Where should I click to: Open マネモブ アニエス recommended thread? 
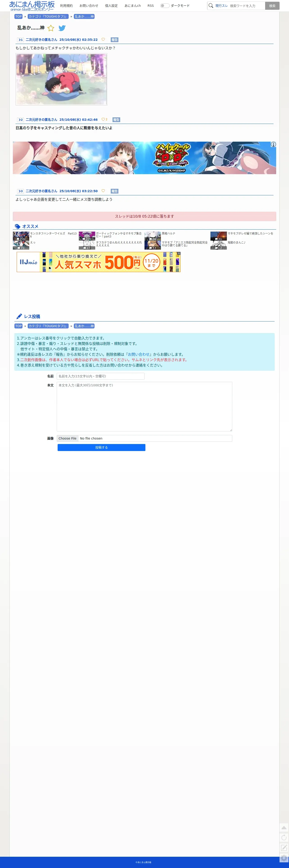pyautogui.click(x=185, y=244)
